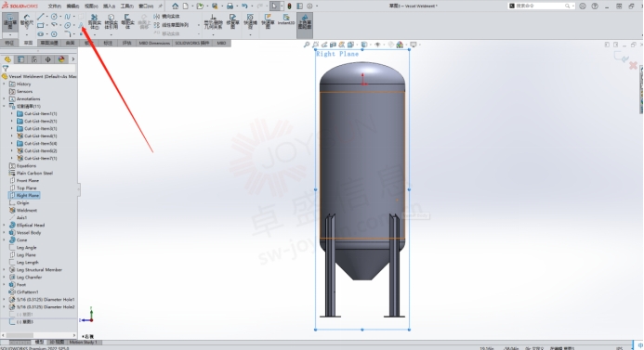Click the Repair Sketch tool
644x350 pixels.
tap(233, 21)
